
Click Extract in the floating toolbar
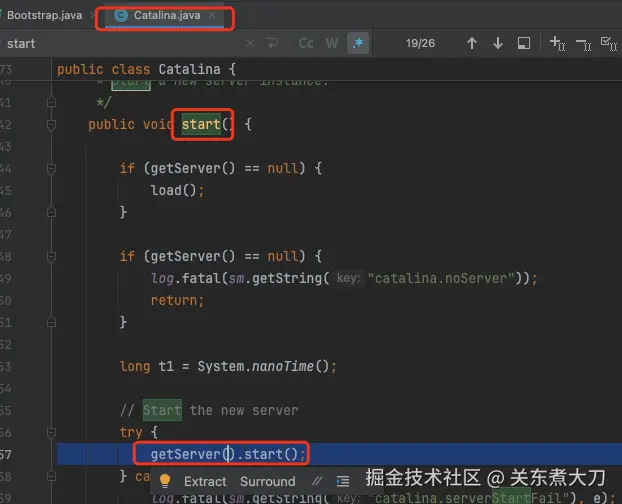point(205,481)
